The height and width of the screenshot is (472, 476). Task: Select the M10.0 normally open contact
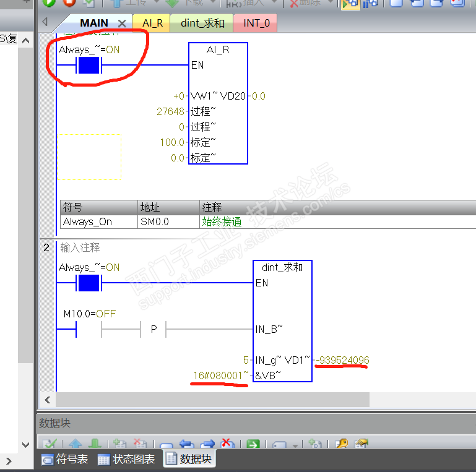89,330
